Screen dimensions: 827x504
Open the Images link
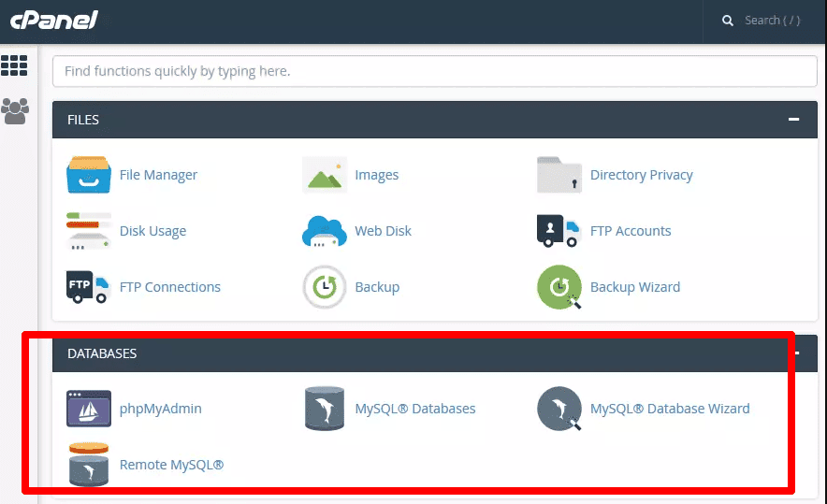tap(377, 175)
